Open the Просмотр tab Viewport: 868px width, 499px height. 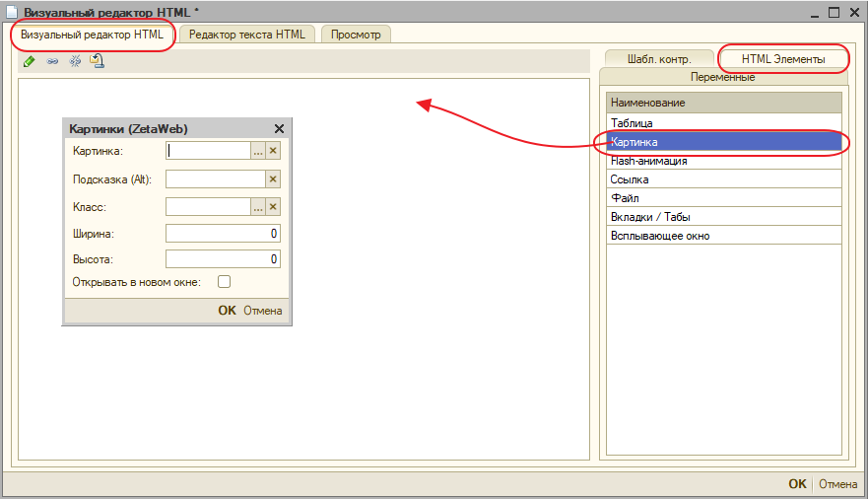click(356, 35)
